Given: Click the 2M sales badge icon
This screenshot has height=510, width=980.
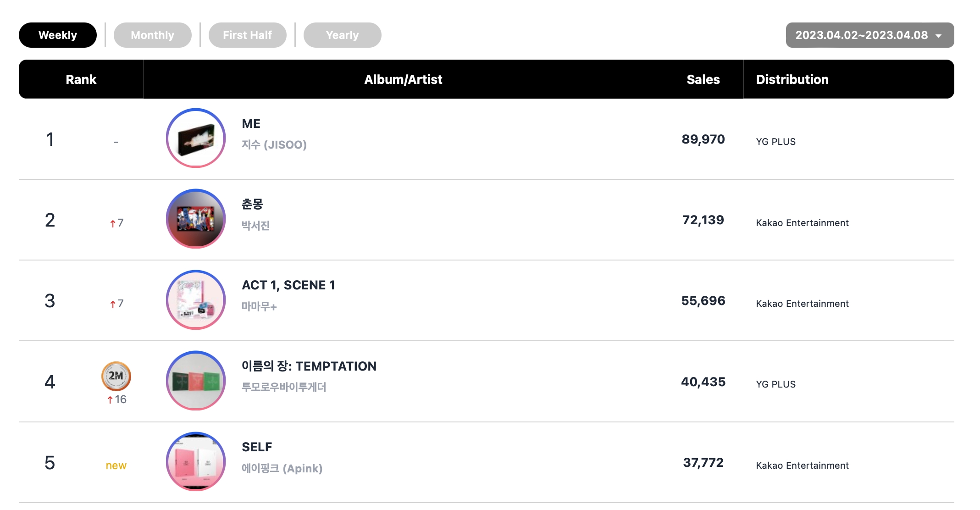Looking at the screenshot, I should [x=116, y=376].
